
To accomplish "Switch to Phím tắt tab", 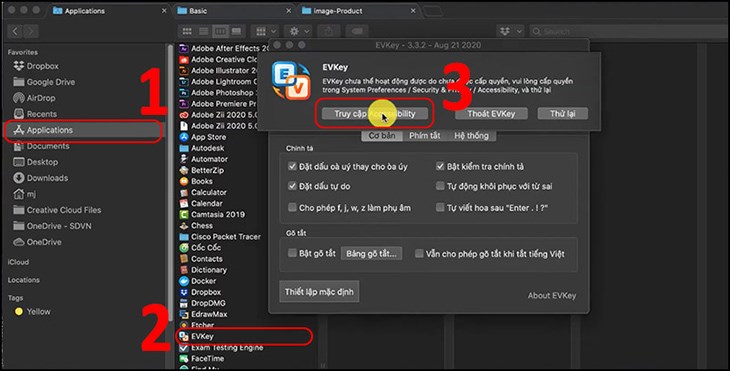I will 425,135.
